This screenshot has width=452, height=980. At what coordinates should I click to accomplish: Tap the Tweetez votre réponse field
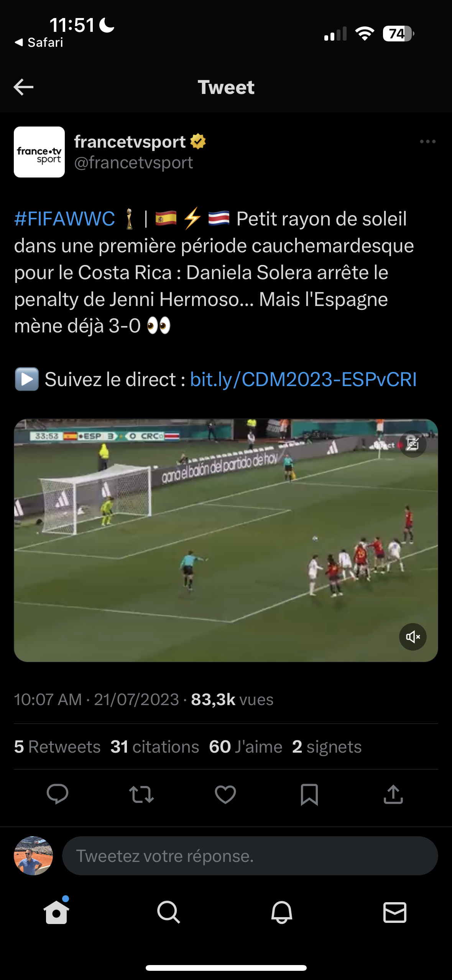coord(250,856)
